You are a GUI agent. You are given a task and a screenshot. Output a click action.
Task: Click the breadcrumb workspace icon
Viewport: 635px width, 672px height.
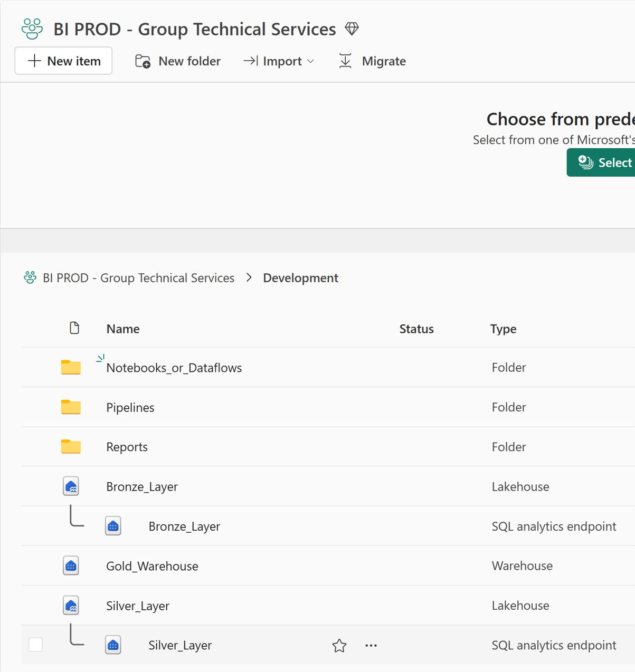[30, 277]
